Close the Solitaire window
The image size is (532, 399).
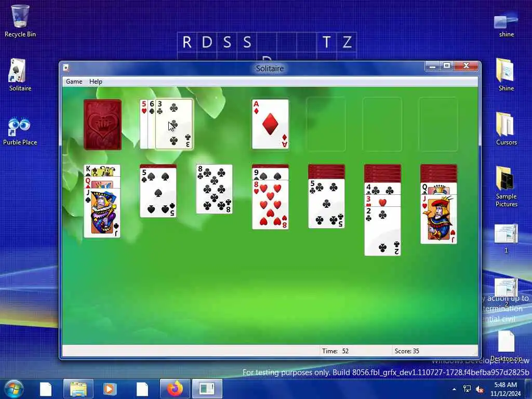(x=466, y=66)
